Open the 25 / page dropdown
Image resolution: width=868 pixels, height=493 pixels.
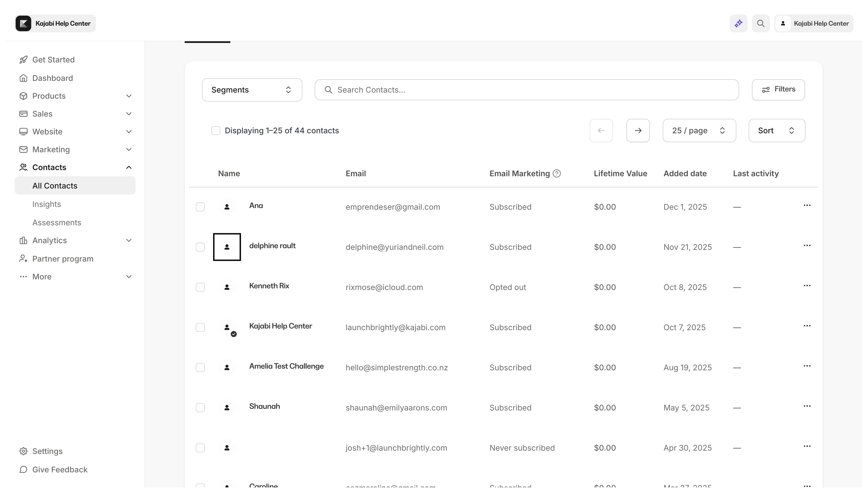[699, 130]
